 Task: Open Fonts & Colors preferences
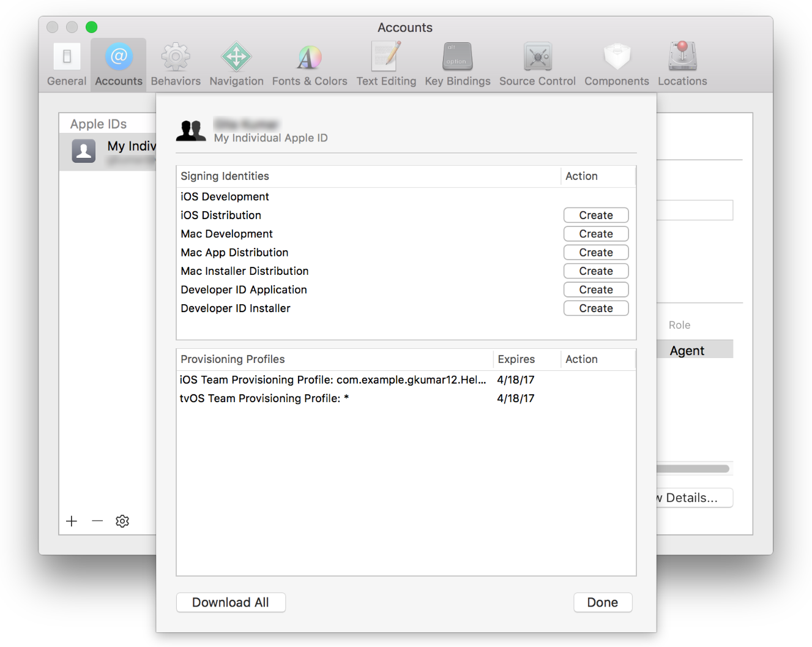click(310, 65)
